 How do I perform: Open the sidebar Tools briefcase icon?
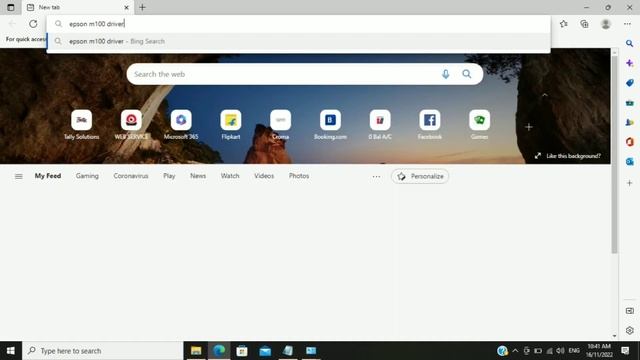pyautogui.click(x=629, y=102)
